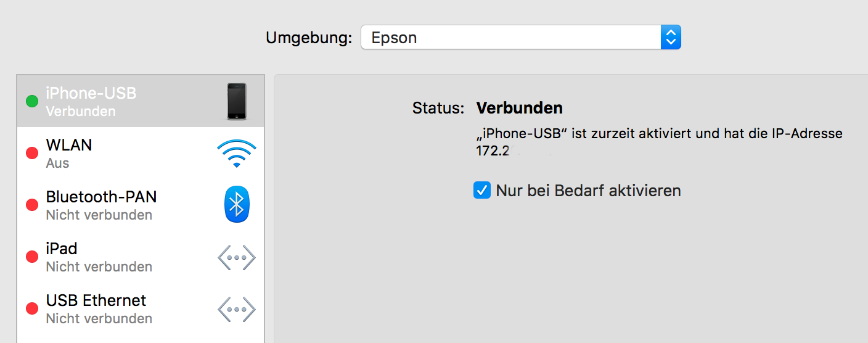The width and height of the screenshot is (868, 343).
Task: Select the WLAN service name
Action: [x=69, y=146]
